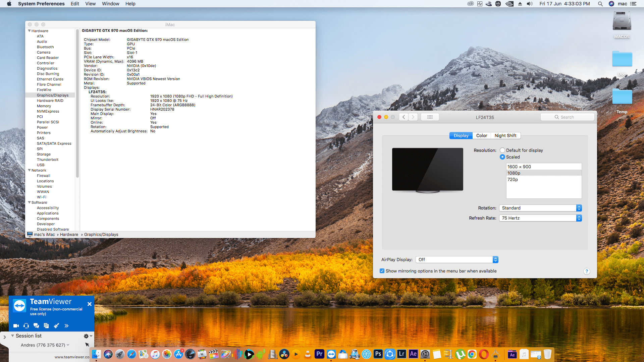Select 1600 x 900 from resolution list
This screenshot has height=362, width=644.
coord(519,167)
